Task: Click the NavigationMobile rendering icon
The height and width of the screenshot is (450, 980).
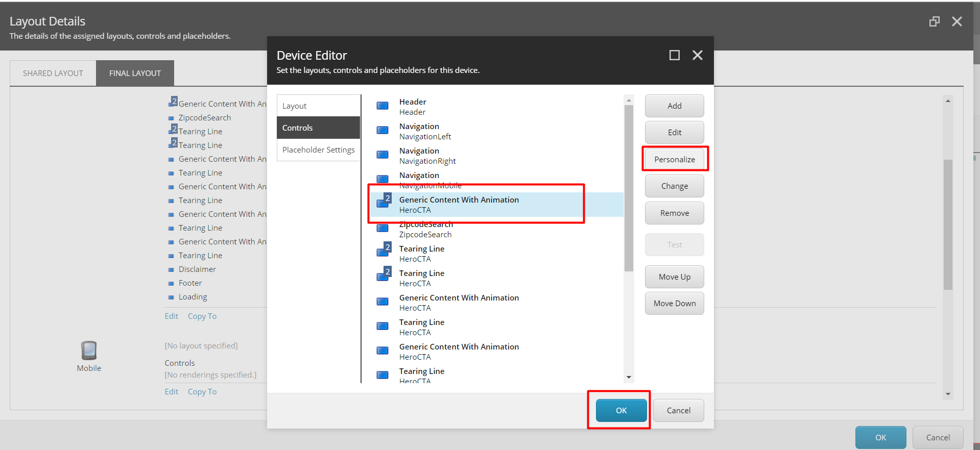Action: [x=383, y=179]
